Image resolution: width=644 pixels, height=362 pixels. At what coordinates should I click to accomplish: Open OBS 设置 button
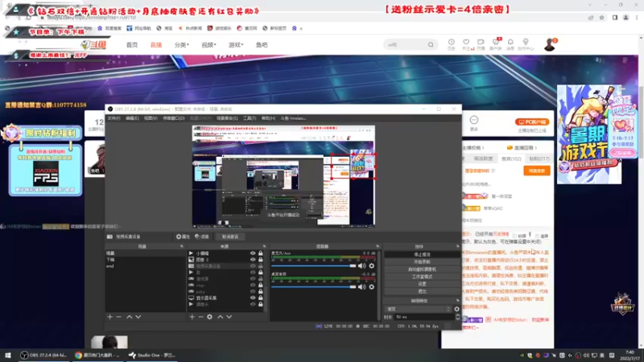click(422, 284)
